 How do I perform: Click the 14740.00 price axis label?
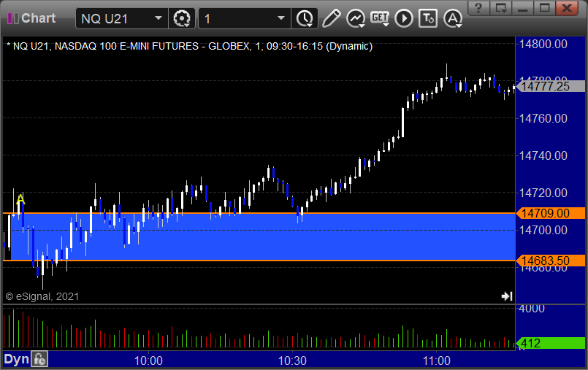coord(543,155)
